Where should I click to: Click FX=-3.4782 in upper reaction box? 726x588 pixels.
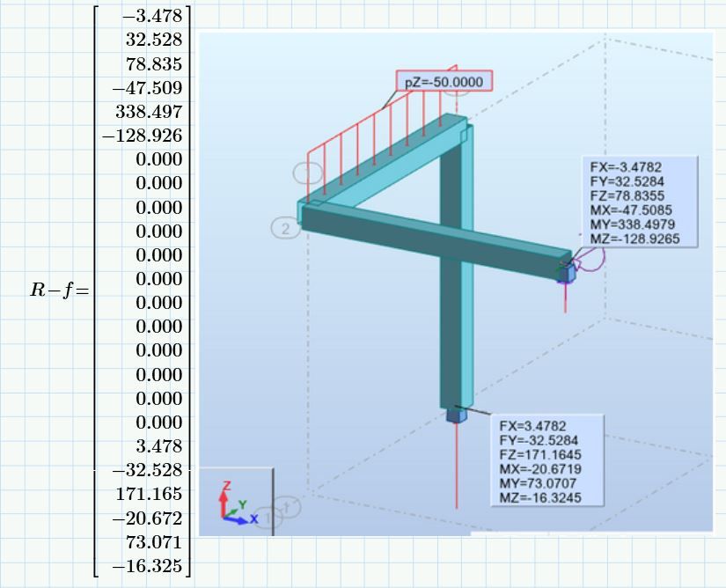point(626,167)
